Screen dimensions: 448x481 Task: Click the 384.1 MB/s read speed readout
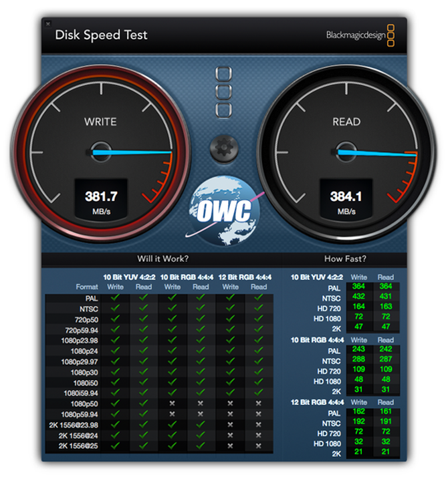point(346,199)
